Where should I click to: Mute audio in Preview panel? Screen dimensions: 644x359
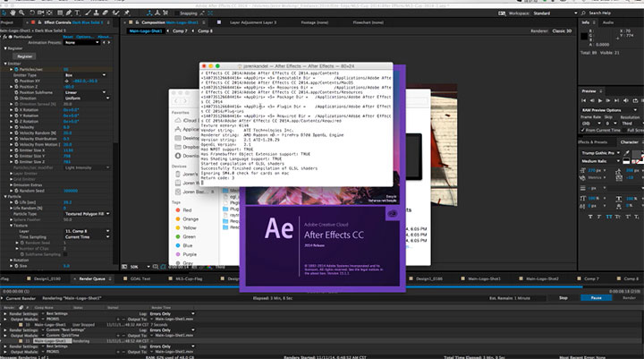[x=626, y=100]
